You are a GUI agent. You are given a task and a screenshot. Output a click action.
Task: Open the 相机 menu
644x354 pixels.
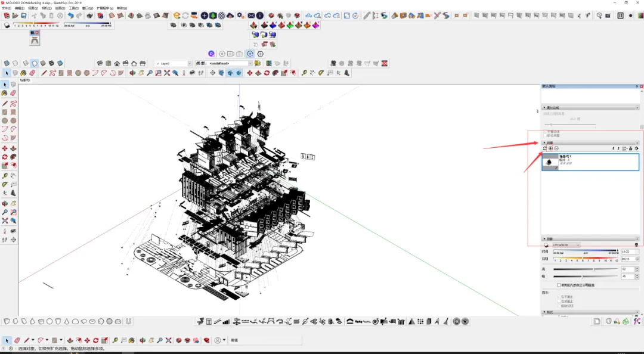coord(46,8)
